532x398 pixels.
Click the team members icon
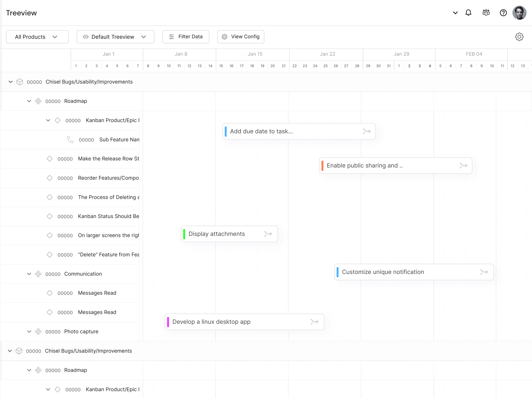click(x=486, y=13)
